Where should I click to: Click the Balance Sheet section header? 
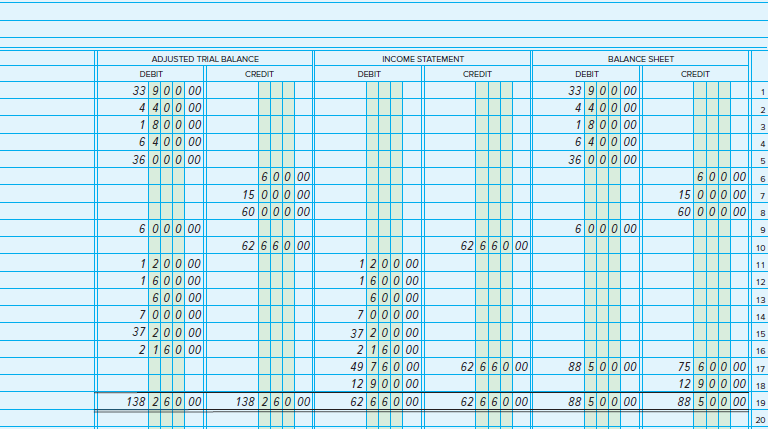pos(640,59)
